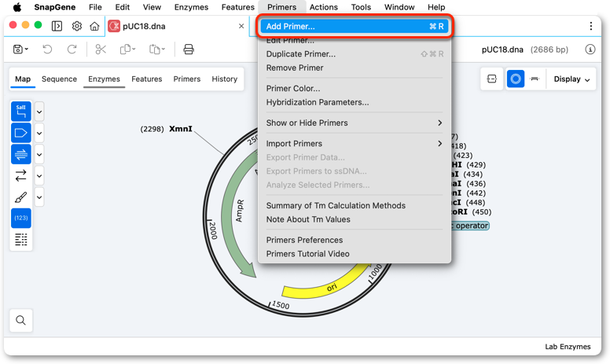Open the magnifier search button

[x=21, y=320]
